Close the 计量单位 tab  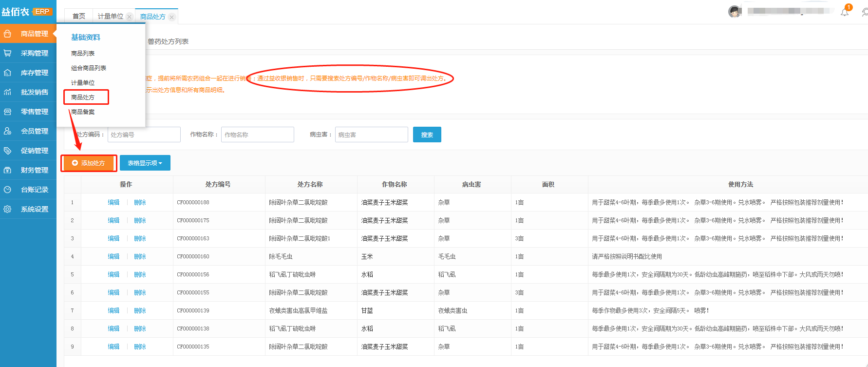[129, 17]
